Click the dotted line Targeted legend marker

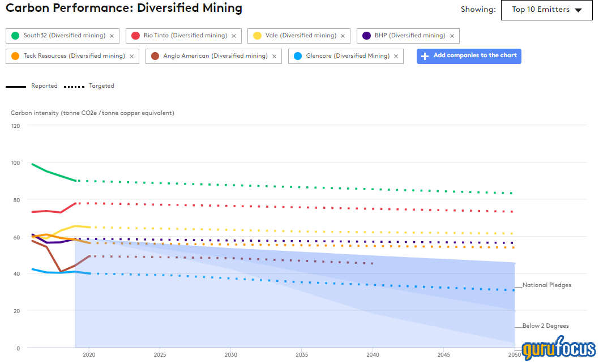[x=74, y=87]
